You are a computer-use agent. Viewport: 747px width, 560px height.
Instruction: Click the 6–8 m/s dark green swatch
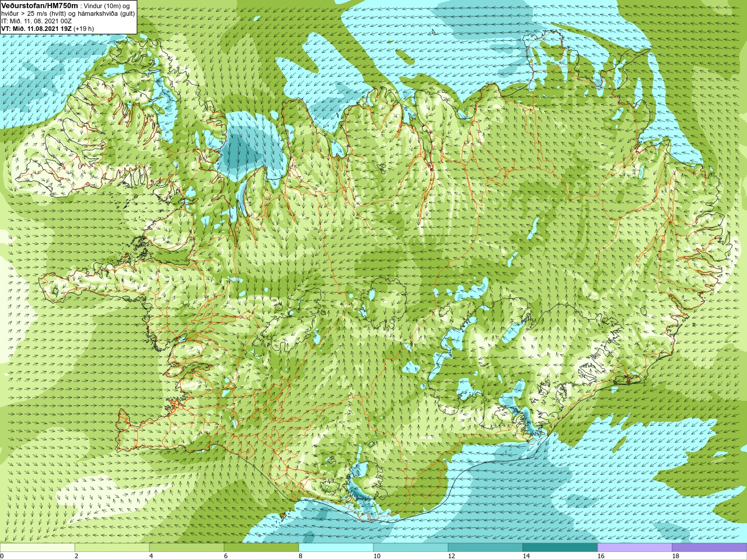[261, 548]
